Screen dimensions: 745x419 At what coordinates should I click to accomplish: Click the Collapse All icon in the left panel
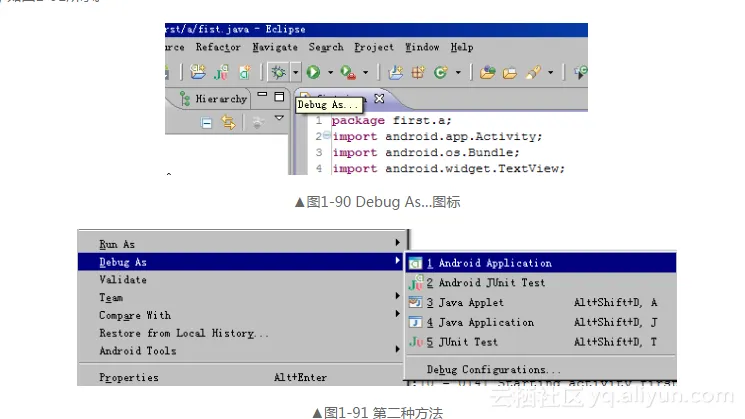[x=206, y=123]
